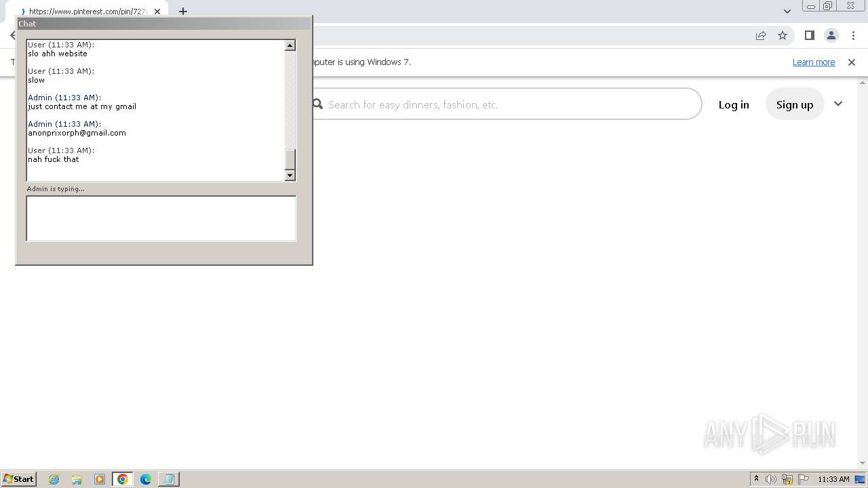The width and height of the screenshot is (868, 488).
Task: Click the chat scrollbar thumb
Action: click(x=290, y=160)
